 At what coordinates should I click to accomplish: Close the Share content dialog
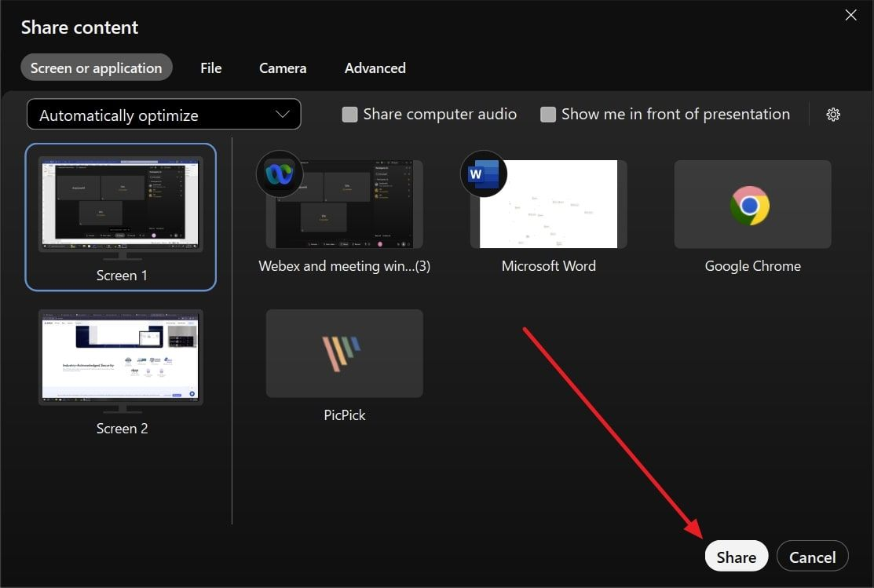click(850, 15)
